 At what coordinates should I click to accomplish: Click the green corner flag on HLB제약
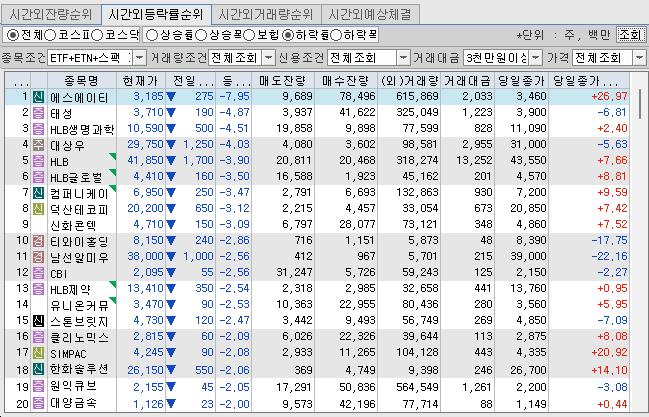[113, 284]
